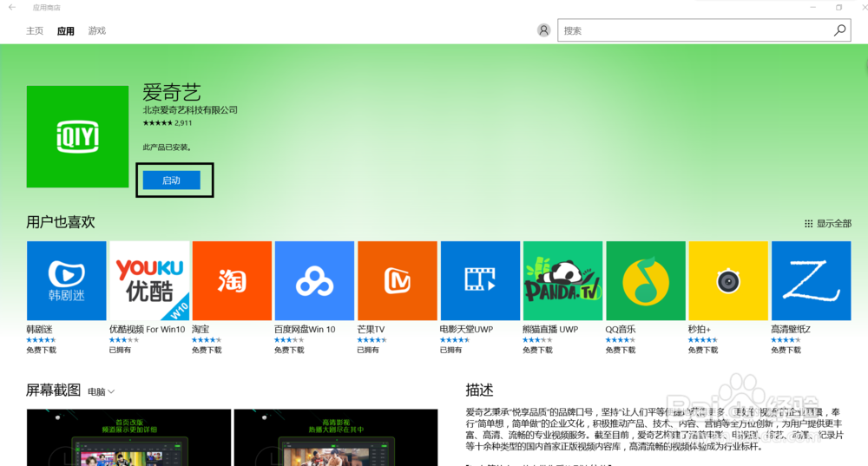Click 已拥有 under 芒果TV
This screenshot has width=868, height=466.
[x=368, y=350]
